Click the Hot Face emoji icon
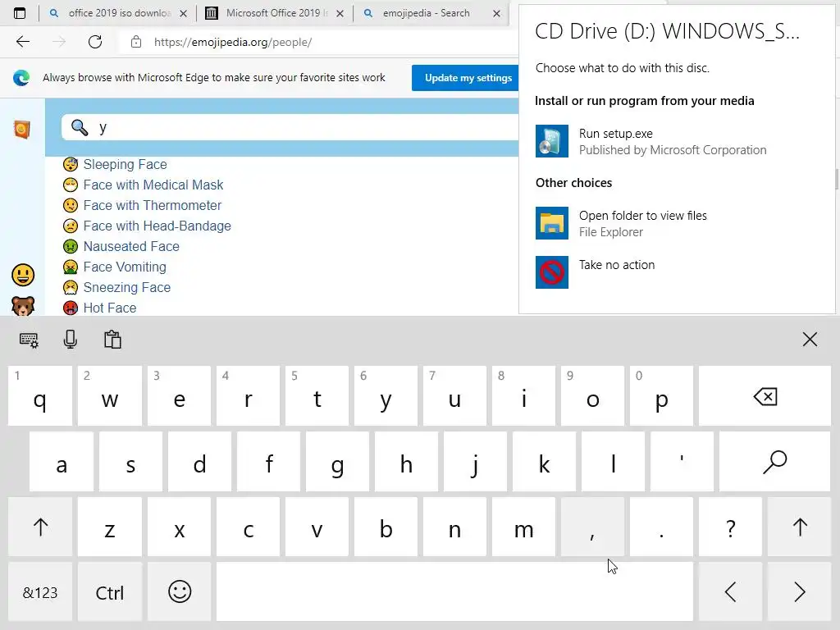 click(71, 308)
